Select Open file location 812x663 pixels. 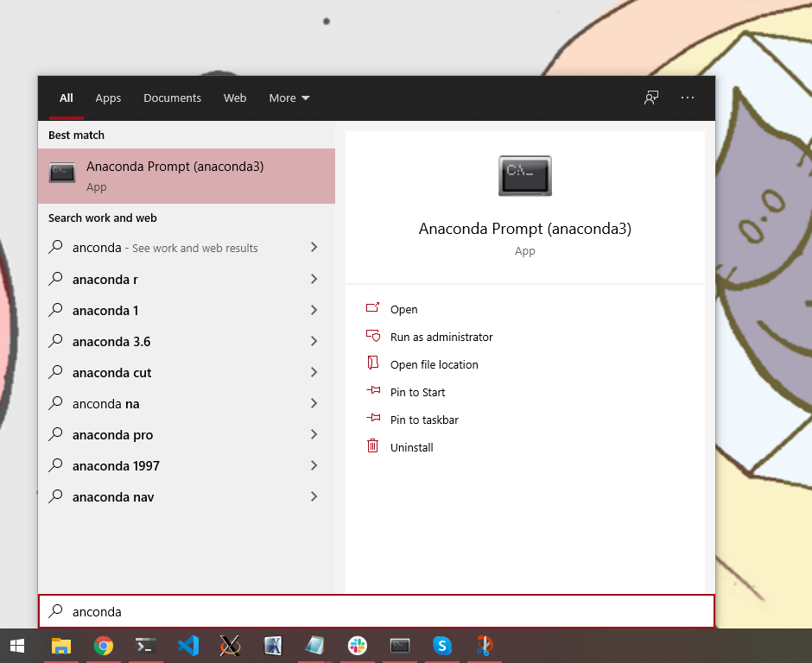coord(434,365)
